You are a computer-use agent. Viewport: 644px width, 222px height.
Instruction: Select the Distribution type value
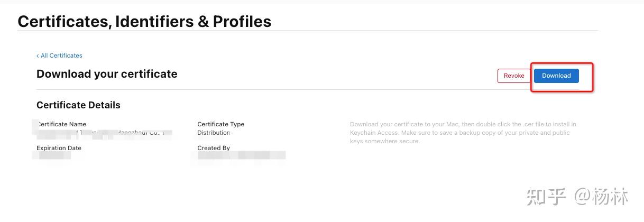pyautogui.click(x=214, y=133)
